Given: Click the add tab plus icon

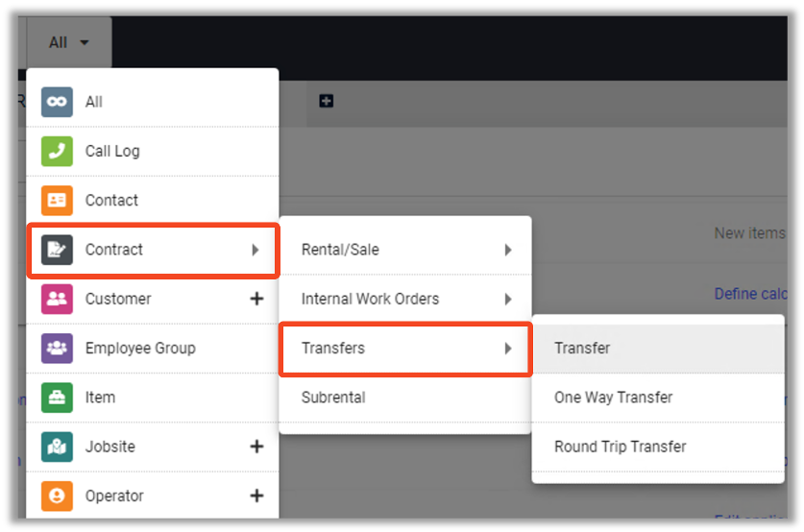Looking at the screenshot, I should point(327,101).
